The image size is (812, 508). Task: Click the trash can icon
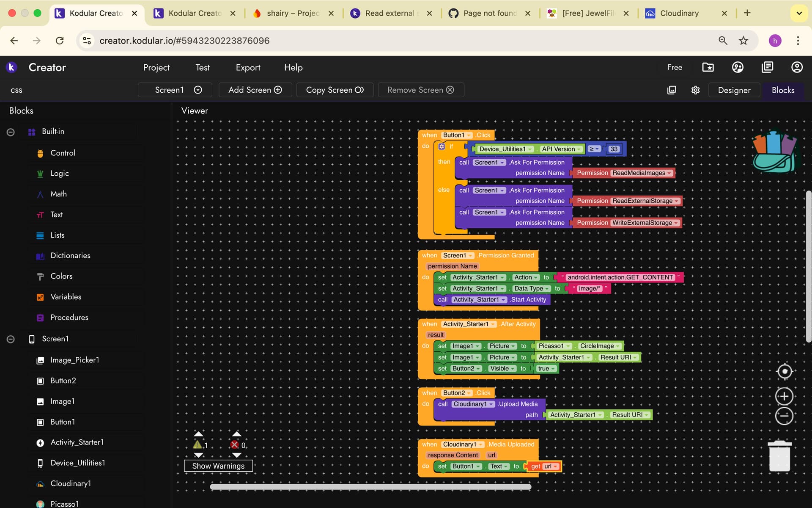(x=779, y=456)
